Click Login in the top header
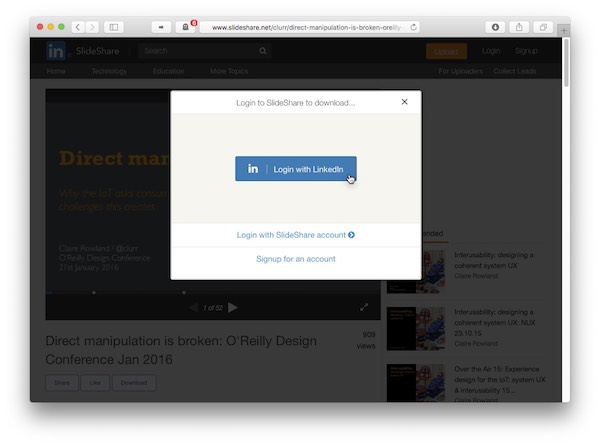 (491, 51)
